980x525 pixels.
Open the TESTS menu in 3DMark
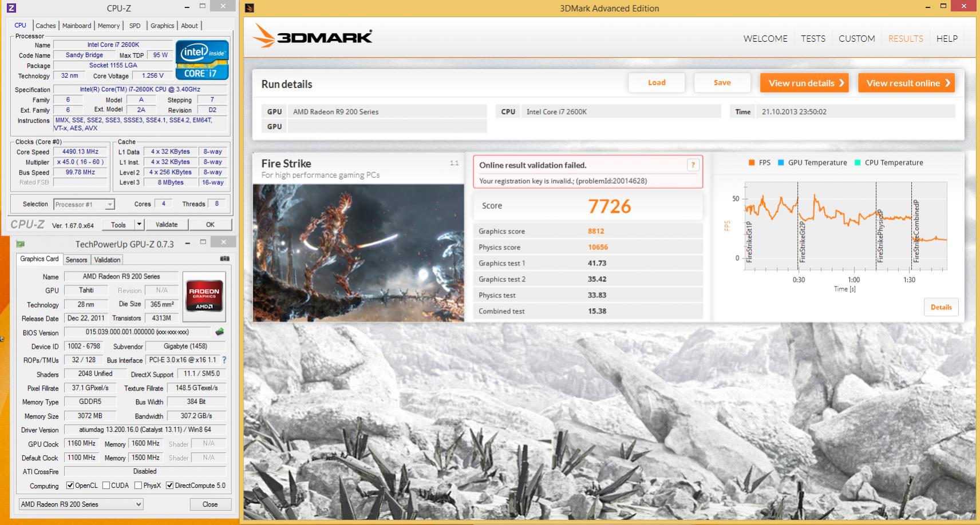pyautogui.click(x=813, y=38)
